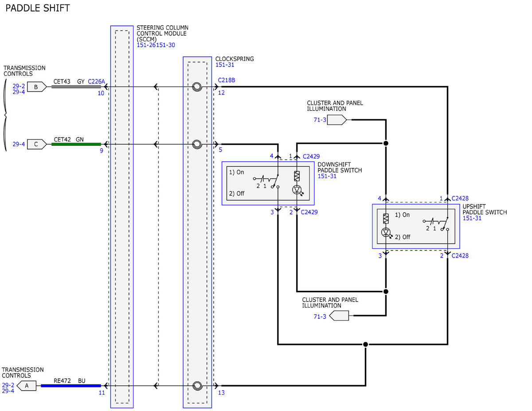Select connector label C218B
Screen dimensions: 532x411
click(227, 81)
